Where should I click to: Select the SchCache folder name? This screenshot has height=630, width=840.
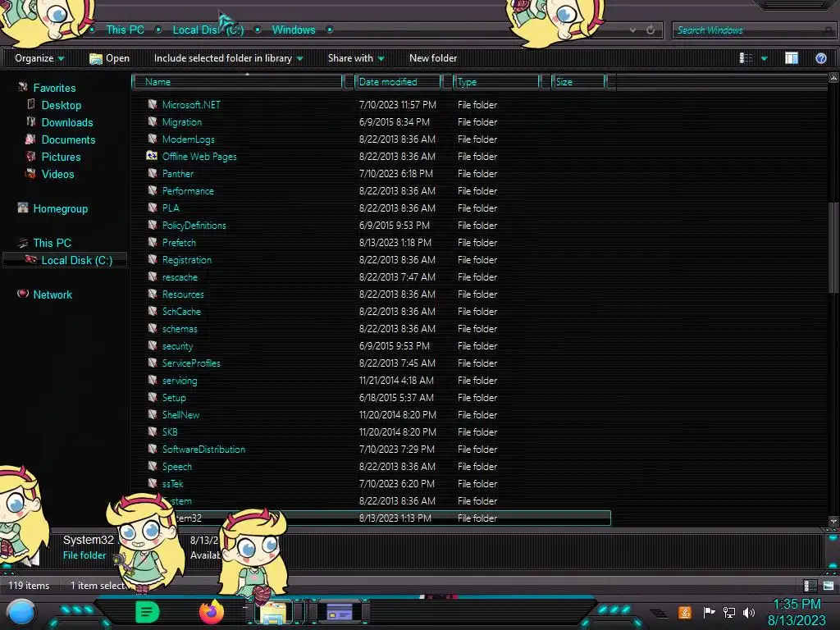click(x=181, y=311)
